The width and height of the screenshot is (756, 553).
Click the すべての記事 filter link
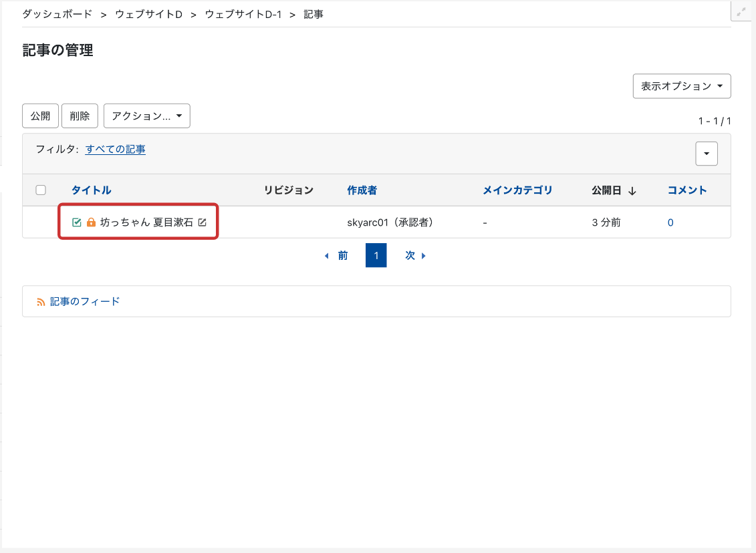pyautogui.click(x=116, y=150)
